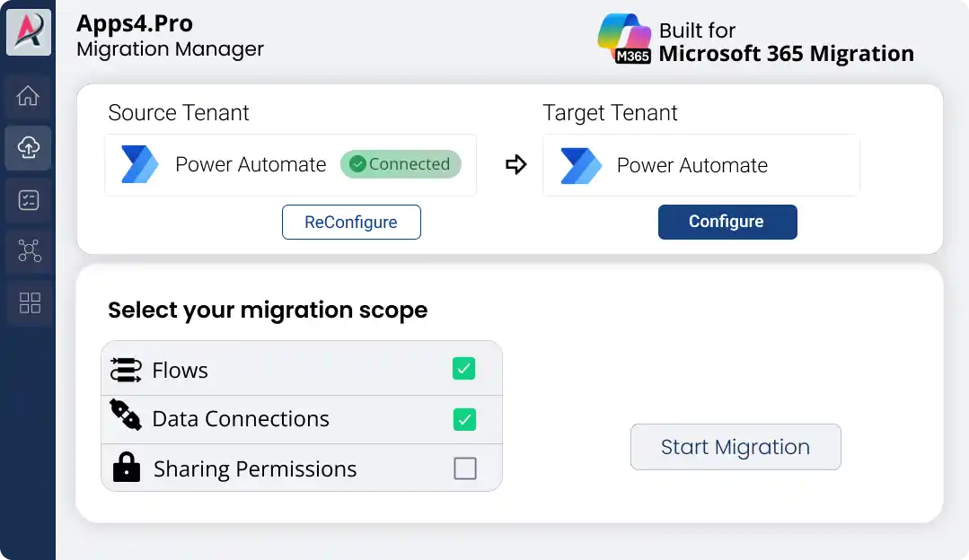Select the cloud upload migration sidebar icon
This screenshot has height=560, width=969.
coord(28,147)
